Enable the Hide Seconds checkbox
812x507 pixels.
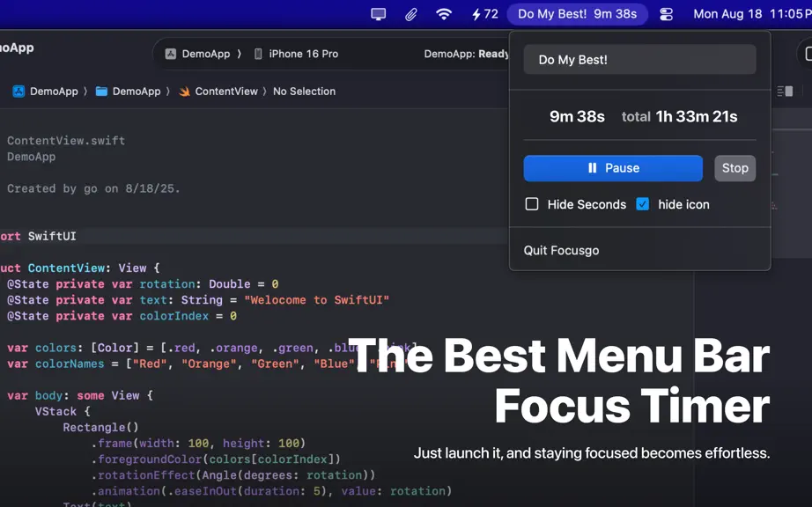[532, 204]
